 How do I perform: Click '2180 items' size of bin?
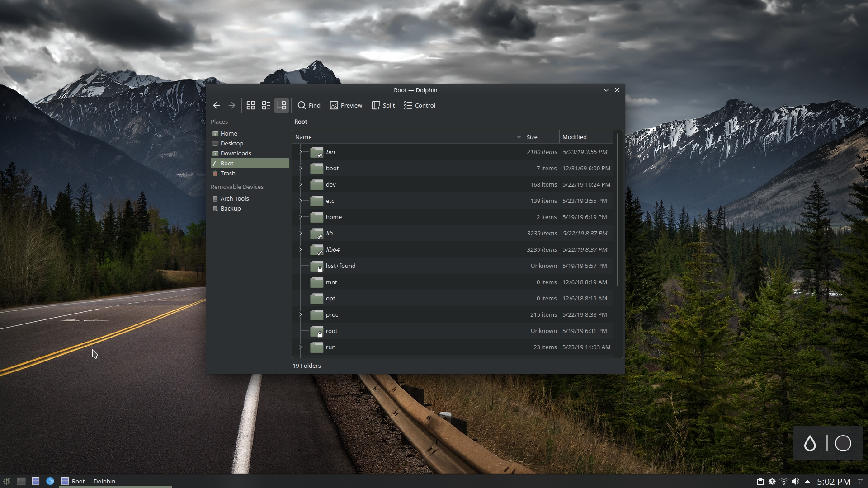[542, 152]
